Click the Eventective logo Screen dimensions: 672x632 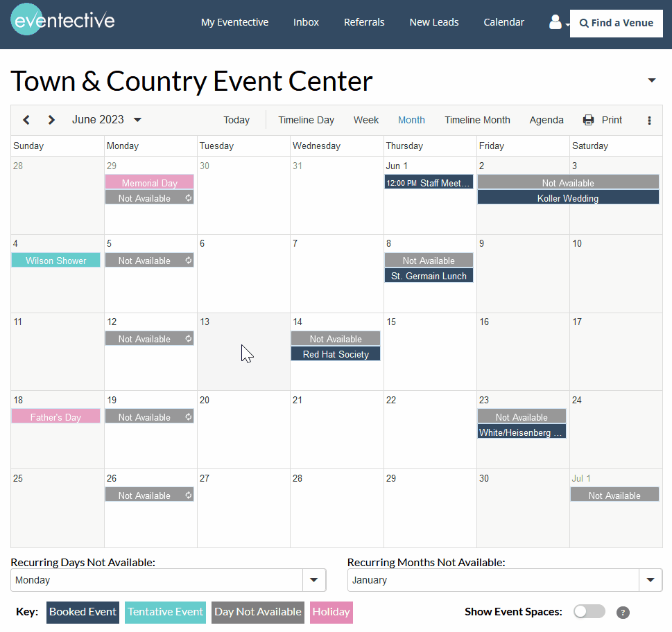(x=63, y=21)
